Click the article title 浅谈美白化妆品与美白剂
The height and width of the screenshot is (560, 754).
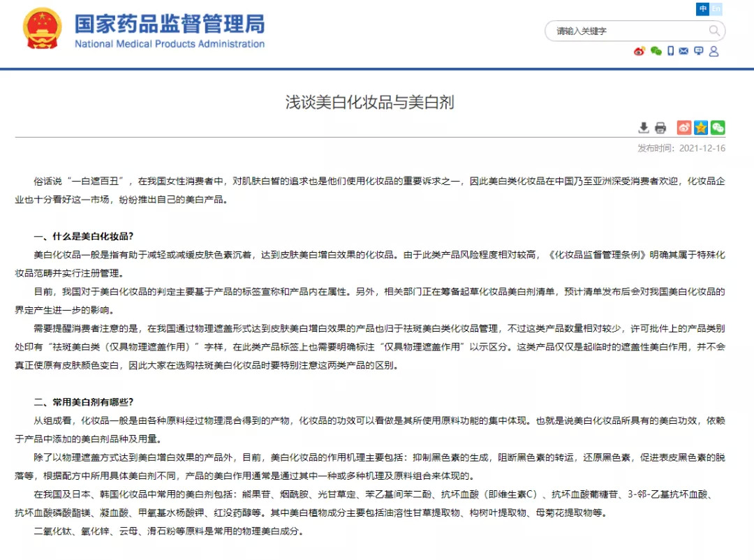point(370,102)
